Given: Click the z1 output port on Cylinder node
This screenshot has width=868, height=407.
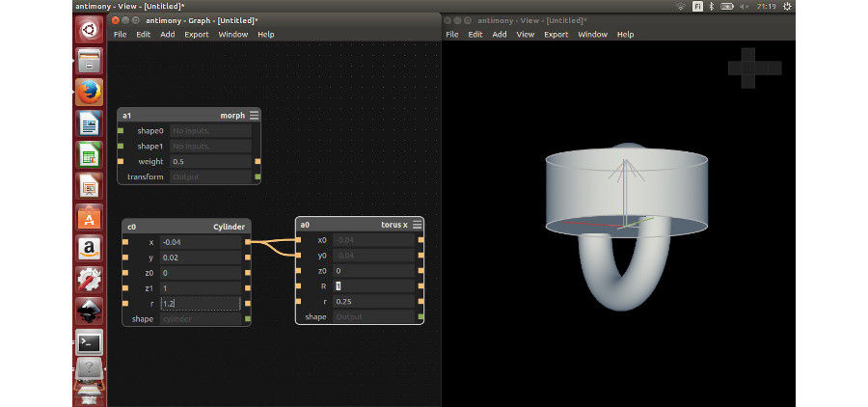Looking at the screenshot, I should [248, 288].
